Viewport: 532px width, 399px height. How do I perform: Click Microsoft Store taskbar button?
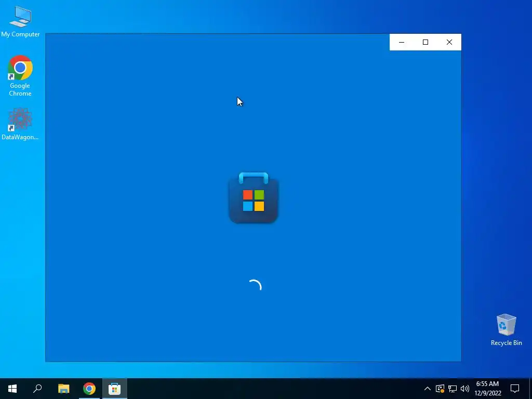tap(115, 389)
